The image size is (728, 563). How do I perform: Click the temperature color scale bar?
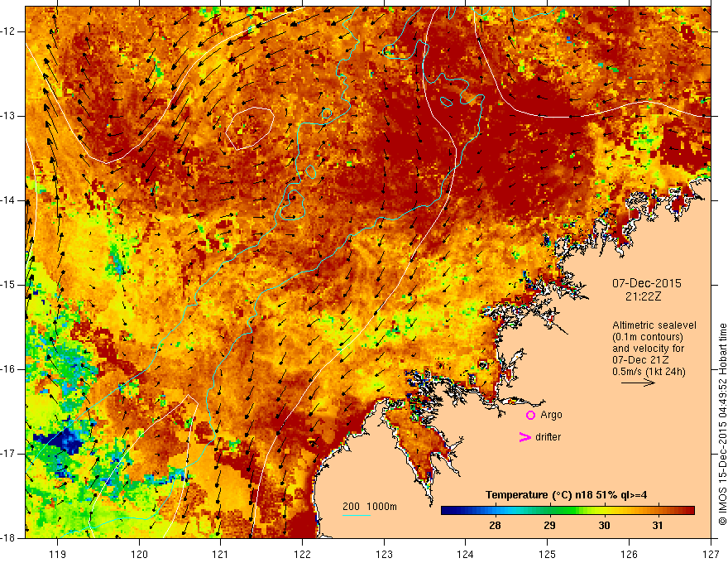tap(568, 510)
